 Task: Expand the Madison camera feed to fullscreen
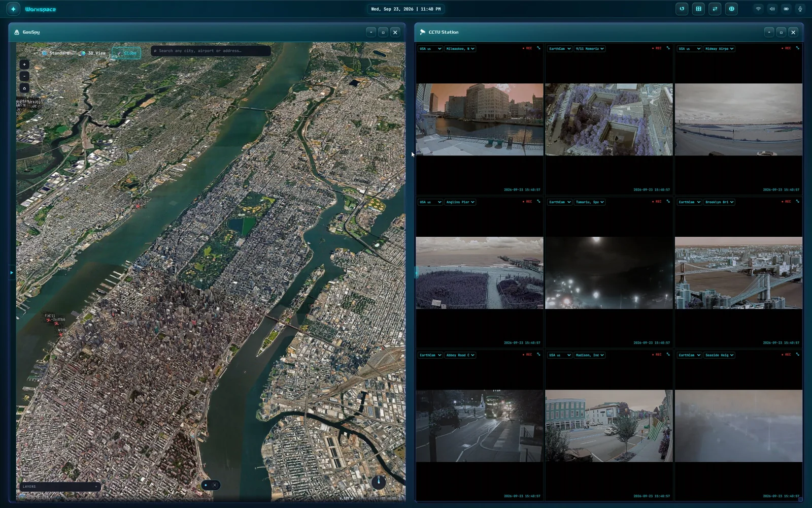[668, 355]
